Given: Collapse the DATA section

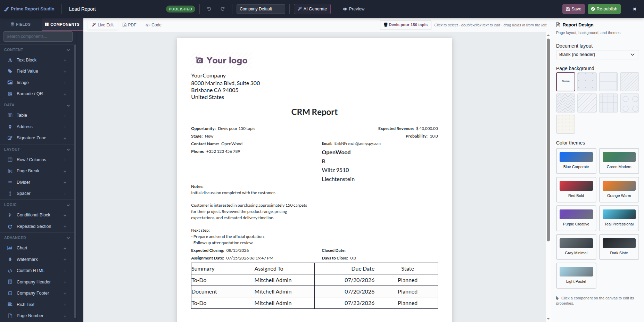Looking at the screenshot, I should (x=68, y=105).
